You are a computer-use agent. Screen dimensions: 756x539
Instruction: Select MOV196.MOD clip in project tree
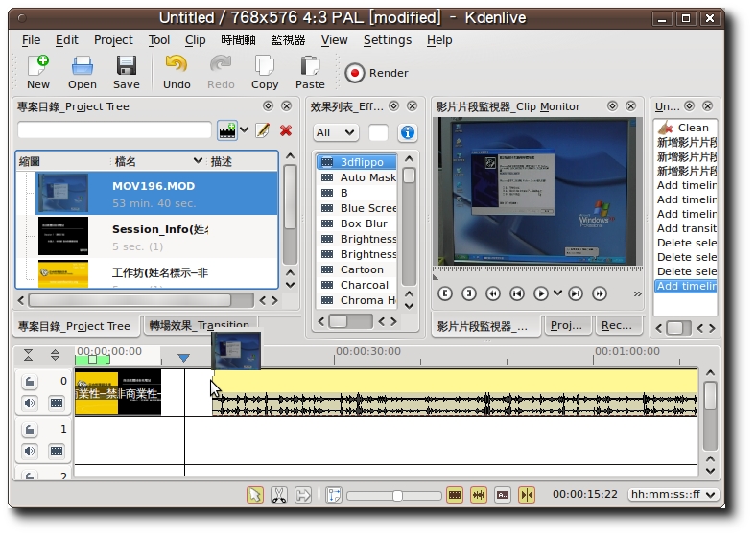pos(156,194)
